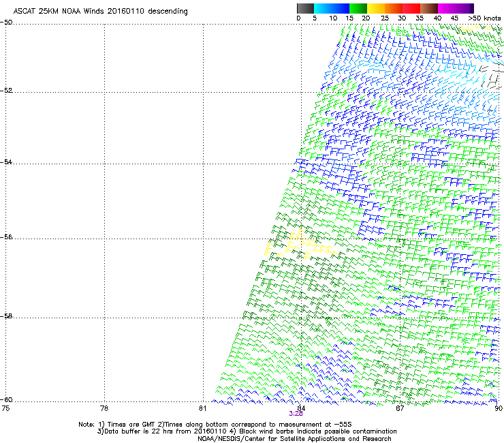
Task: Click the magenta-purple 40-50 knots legend swatch
Action: pos(456,8)
